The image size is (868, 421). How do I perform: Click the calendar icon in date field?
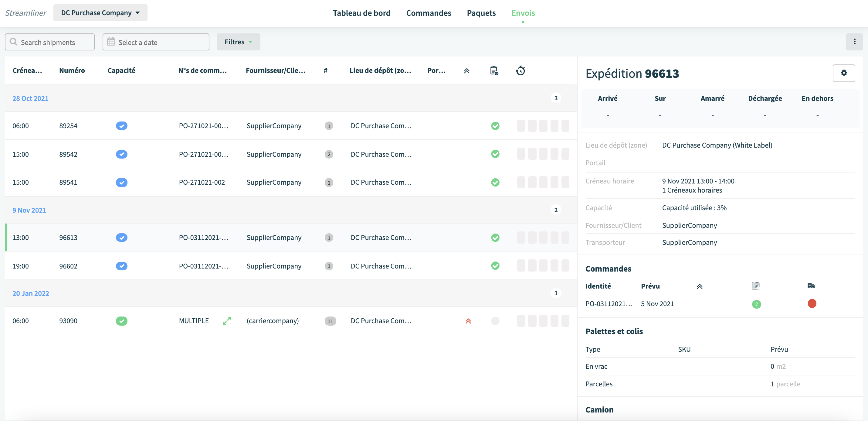(111, 42)
